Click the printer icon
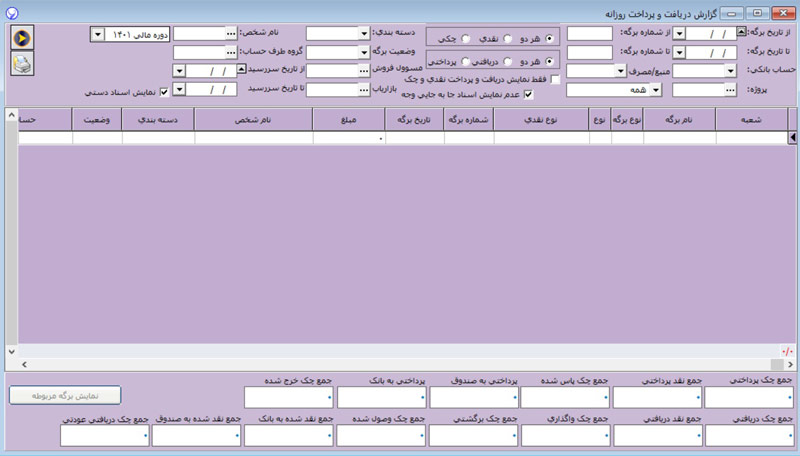This screenshot has height=456, width=800. point(21,64)
